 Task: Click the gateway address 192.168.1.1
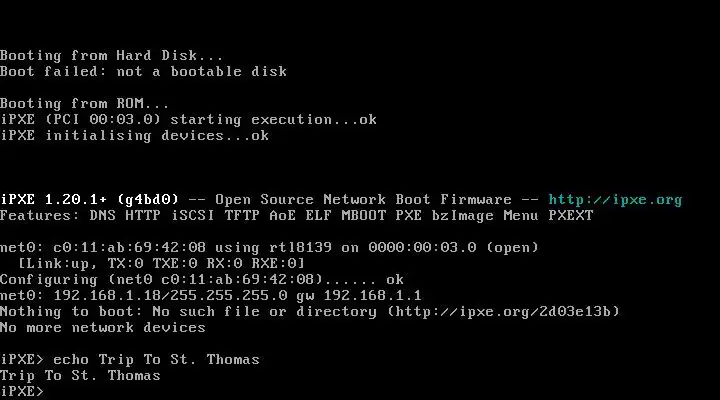point(372,295)
